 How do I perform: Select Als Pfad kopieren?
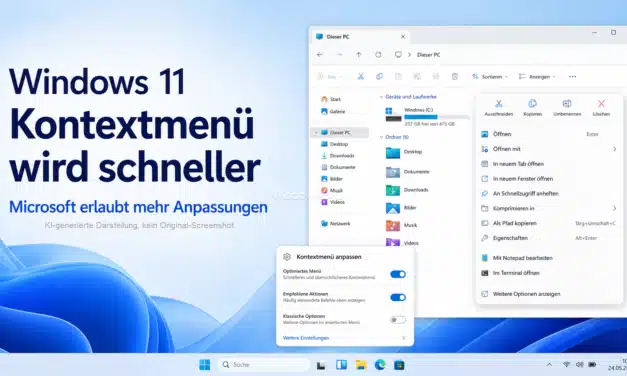[x=550, y=223]
